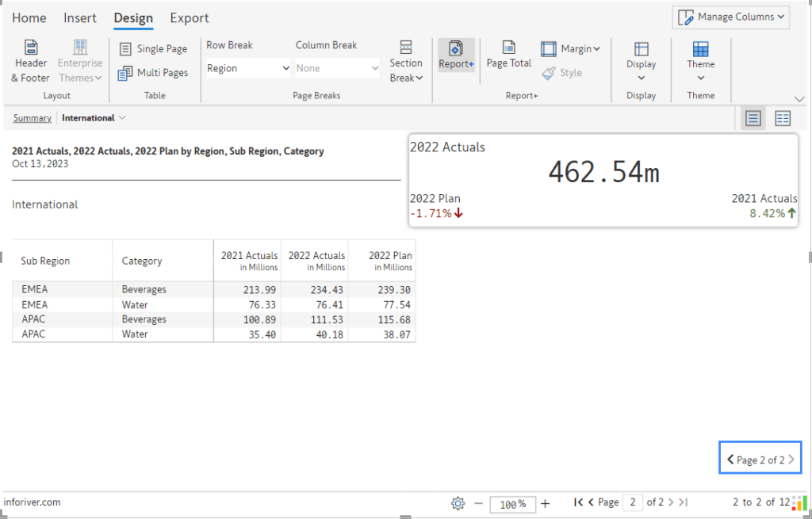
Task: Toggle single-column report layout view
Action: (x=752, y=117)
